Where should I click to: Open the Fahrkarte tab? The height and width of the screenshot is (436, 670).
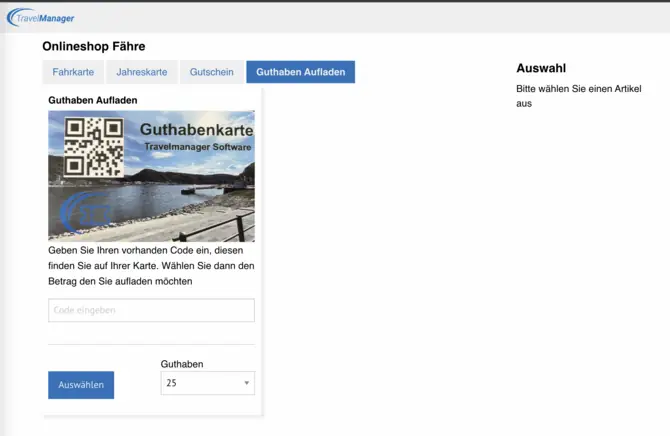pyautogui.click(x=73, y=72)
